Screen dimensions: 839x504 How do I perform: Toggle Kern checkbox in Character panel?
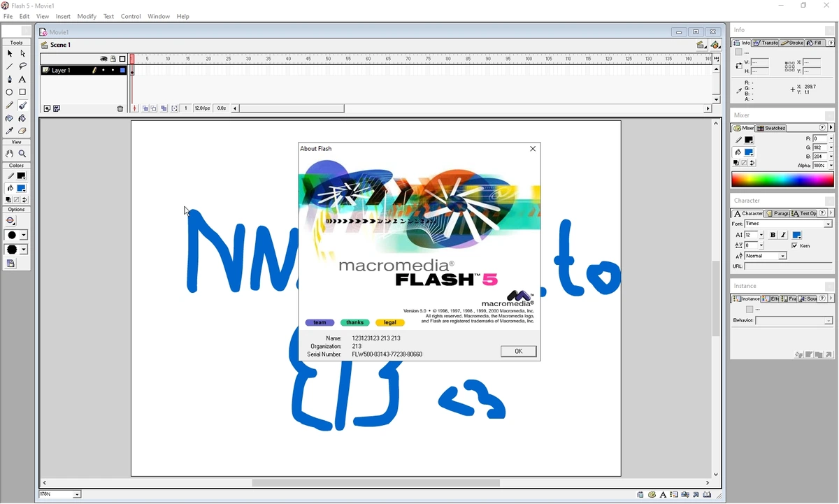(795, 246)
